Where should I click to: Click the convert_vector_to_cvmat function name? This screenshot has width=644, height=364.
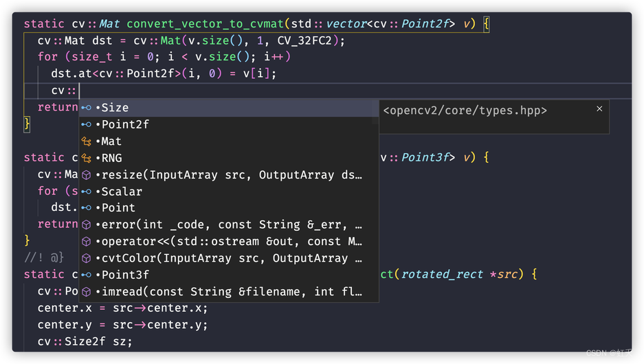[205, 24]
